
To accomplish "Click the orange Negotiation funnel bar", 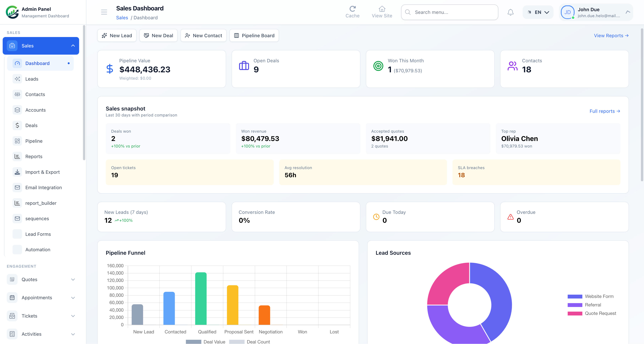I will point(264,315).
